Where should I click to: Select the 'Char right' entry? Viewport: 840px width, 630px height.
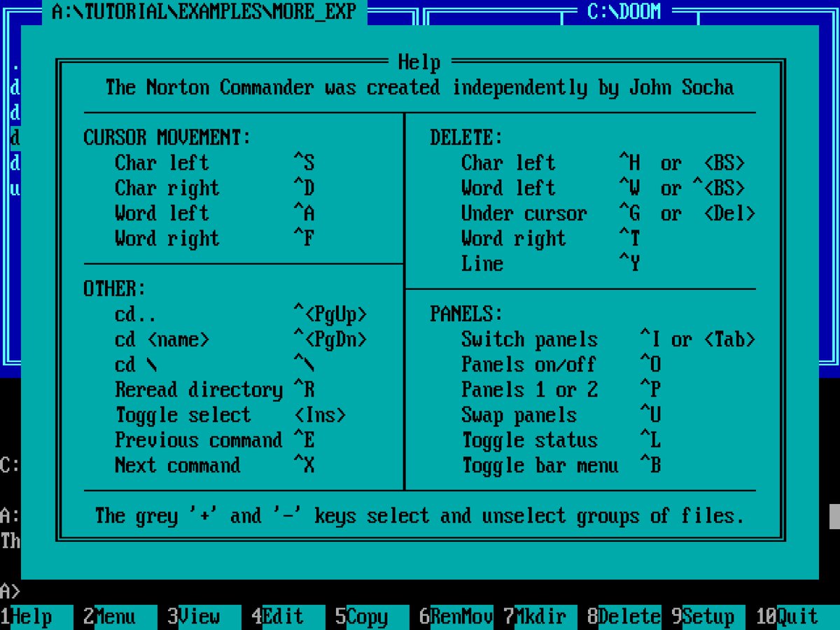167,188
